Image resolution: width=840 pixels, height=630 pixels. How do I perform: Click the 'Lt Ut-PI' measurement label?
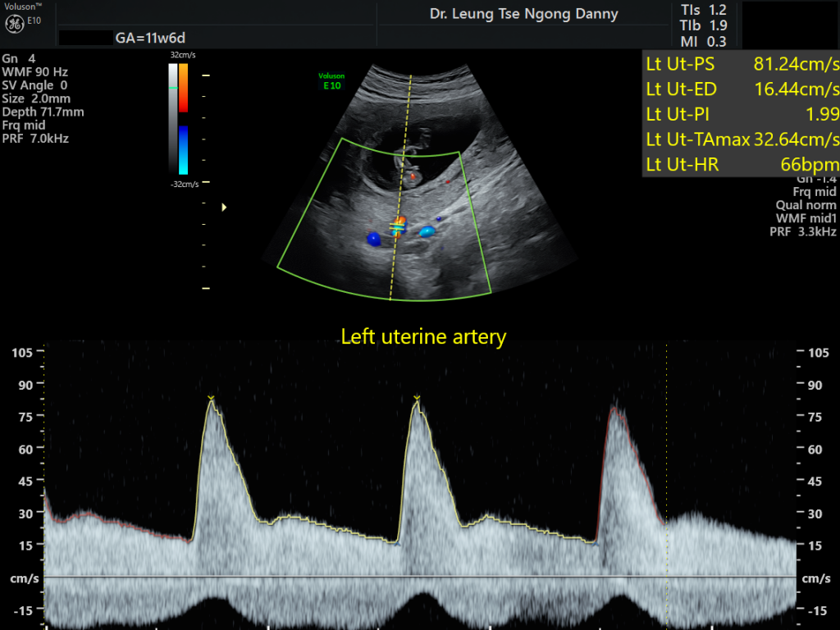[678, 114]
